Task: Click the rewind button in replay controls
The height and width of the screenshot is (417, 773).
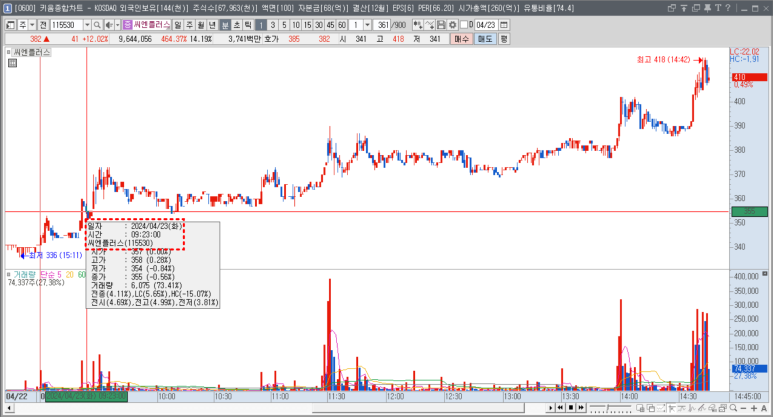Action: (560, 408)
